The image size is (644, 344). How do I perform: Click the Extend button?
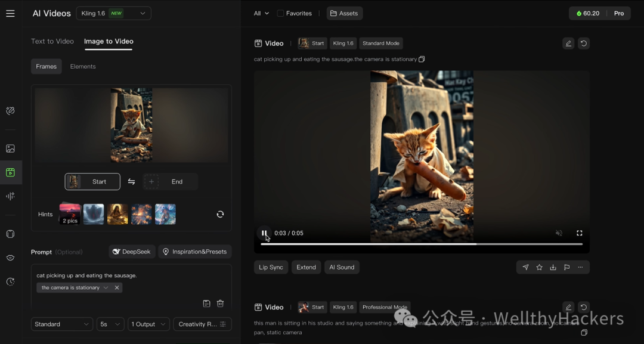[306, 267]
